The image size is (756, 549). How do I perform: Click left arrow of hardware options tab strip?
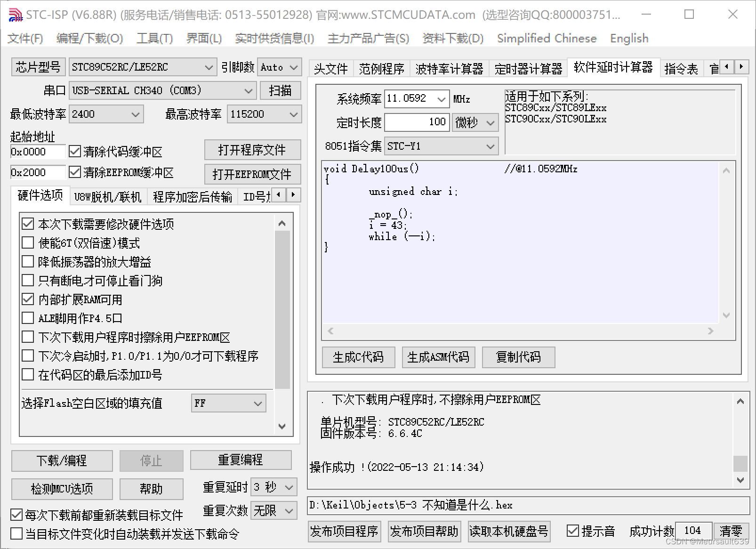point(279,194)
